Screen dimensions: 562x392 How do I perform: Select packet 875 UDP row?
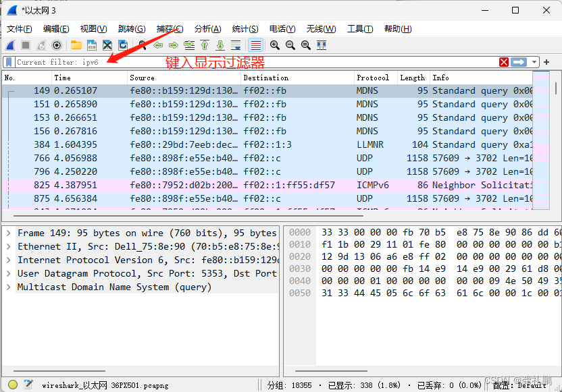[267, 198]
